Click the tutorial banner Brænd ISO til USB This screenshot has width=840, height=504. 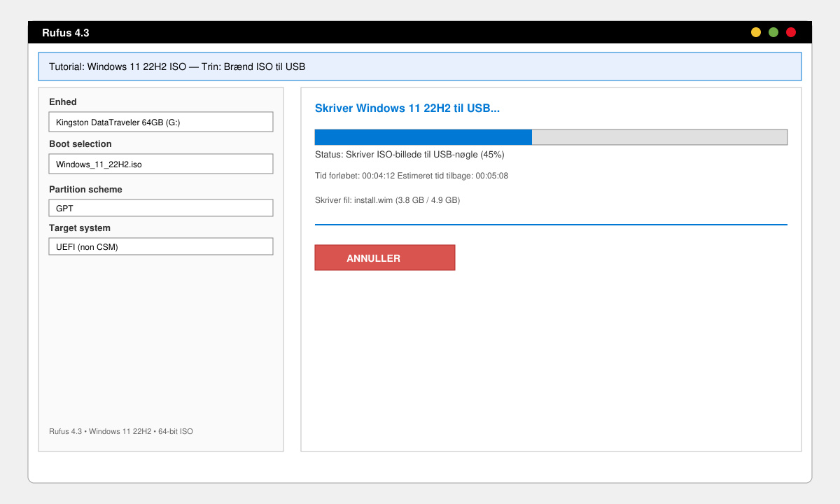tap(420, 66)
